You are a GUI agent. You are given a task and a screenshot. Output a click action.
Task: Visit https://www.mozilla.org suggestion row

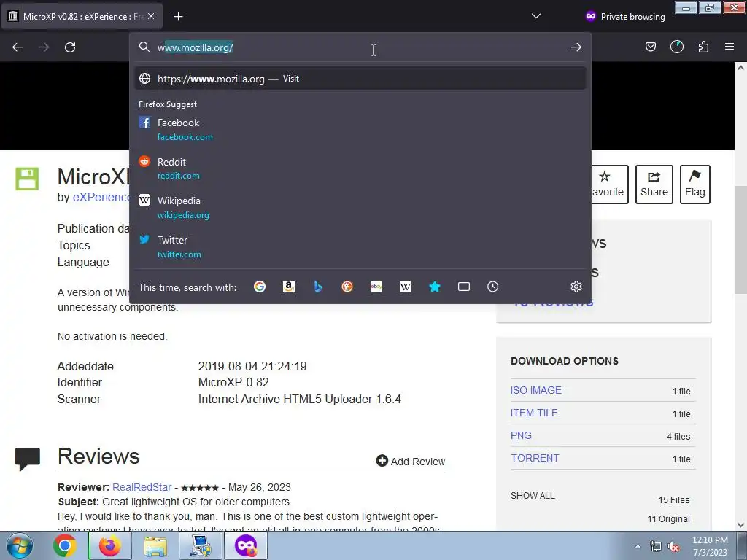coord(360,79)
